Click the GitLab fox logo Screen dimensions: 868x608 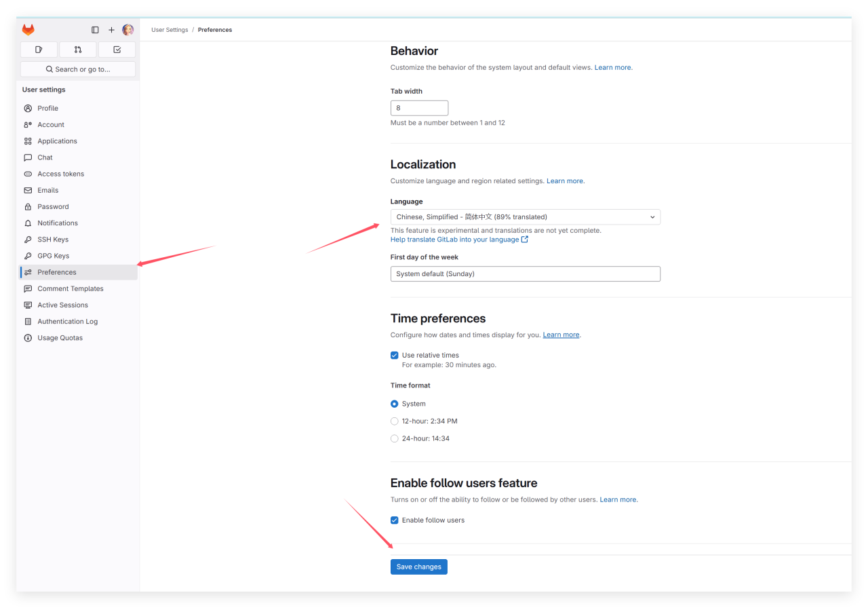point(28,30)
